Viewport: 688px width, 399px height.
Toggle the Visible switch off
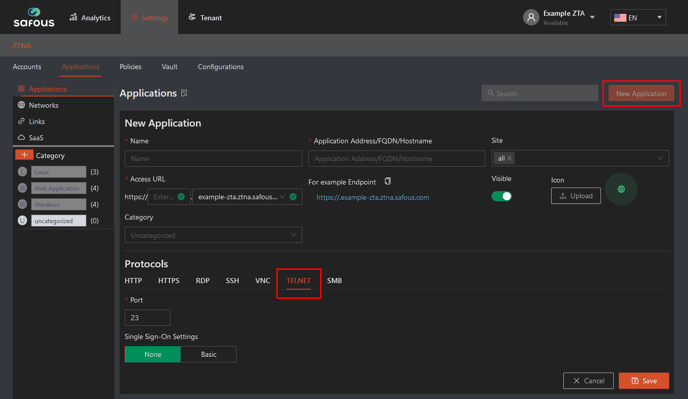click(x=502, y=196)
